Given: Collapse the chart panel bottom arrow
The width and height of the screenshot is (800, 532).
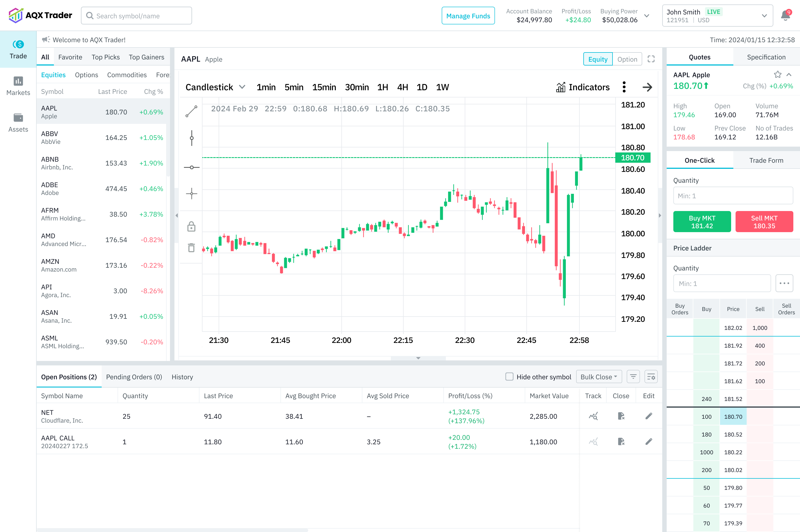Looking at the screenshot, I should click(418, 358).
